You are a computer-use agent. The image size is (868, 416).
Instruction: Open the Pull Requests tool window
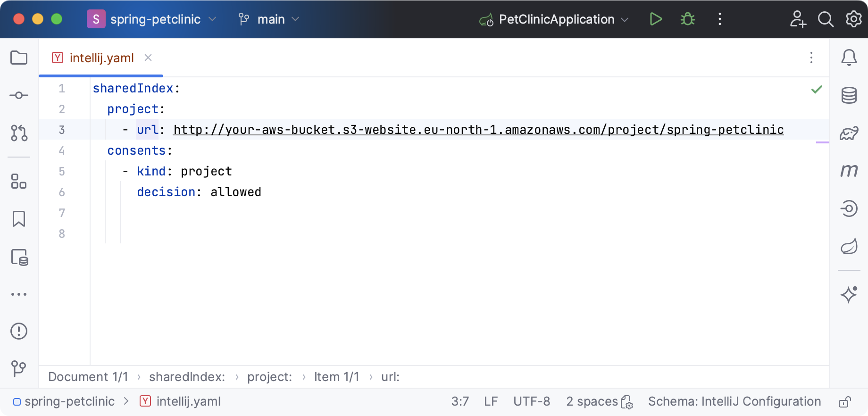19,133
